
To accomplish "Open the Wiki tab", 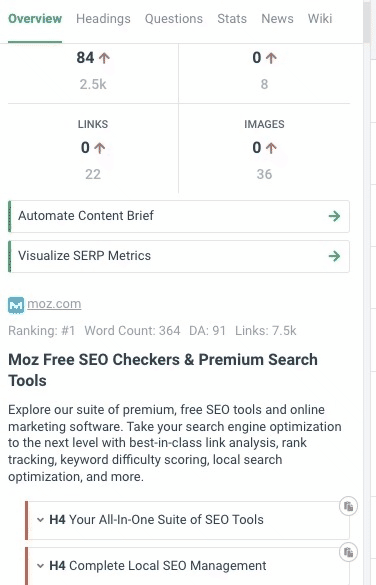I will tap(320, 19).
